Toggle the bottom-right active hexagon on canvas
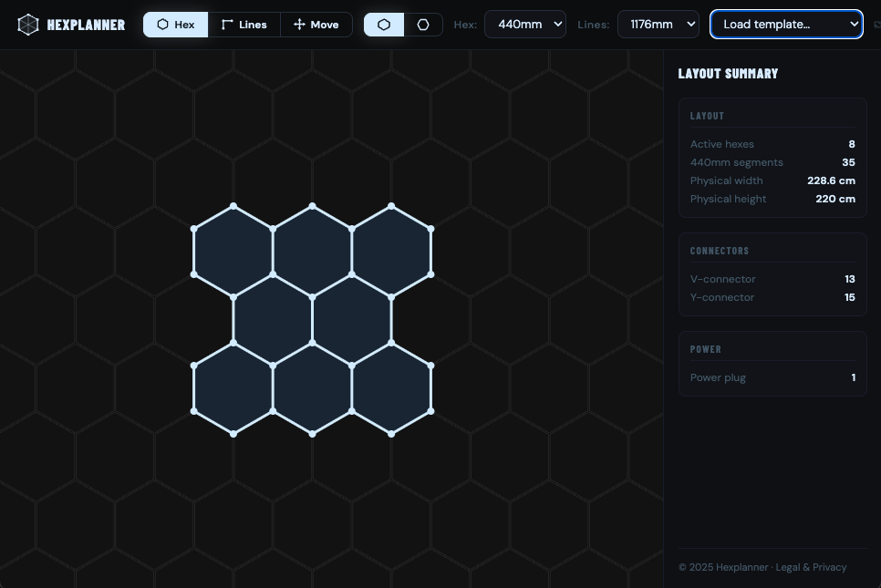 pos(391,388)
